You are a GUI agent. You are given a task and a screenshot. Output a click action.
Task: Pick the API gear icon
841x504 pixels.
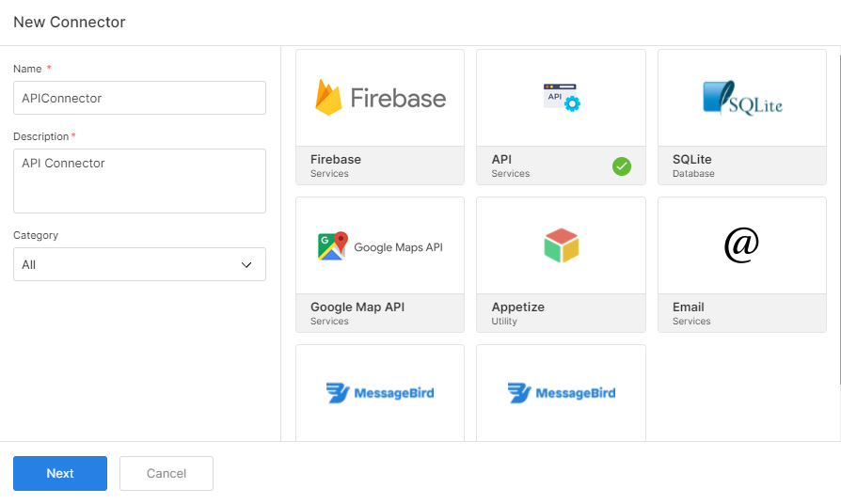coord(562,98)
